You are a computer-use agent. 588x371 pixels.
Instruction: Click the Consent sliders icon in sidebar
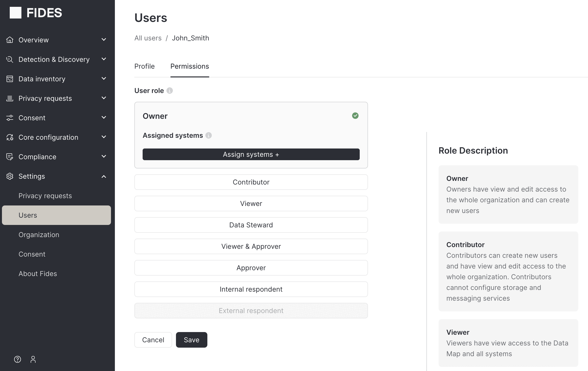(x=10, y=118)
